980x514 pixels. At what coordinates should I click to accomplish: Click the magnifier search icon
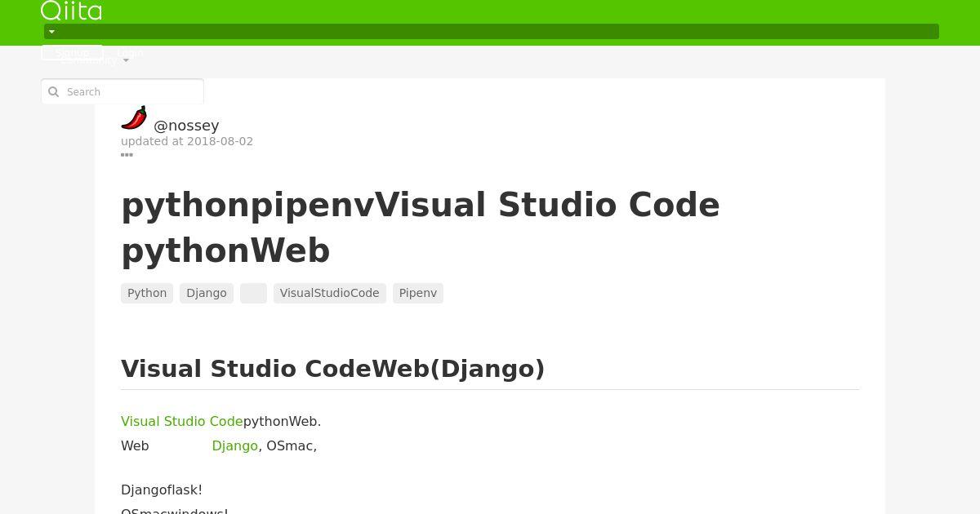click(54, 91)
